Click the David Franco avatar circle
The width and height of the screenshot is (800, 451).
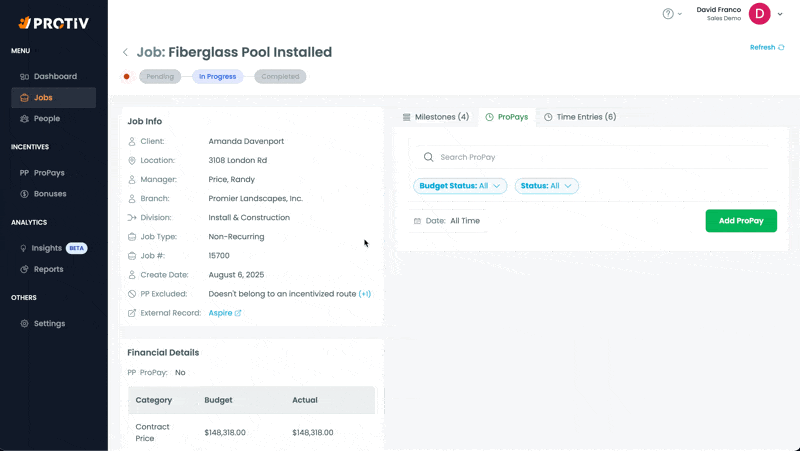coord(759,14)
